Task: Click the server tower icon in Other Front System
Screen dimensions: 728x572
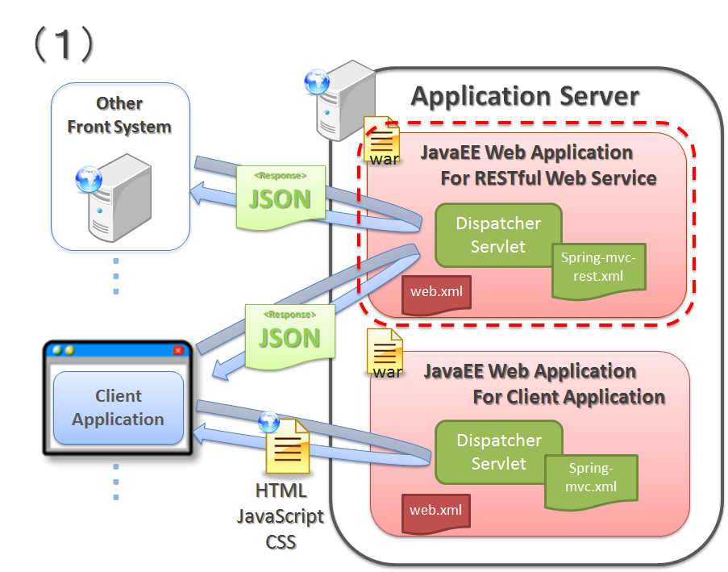Action: tap(119, 202)
